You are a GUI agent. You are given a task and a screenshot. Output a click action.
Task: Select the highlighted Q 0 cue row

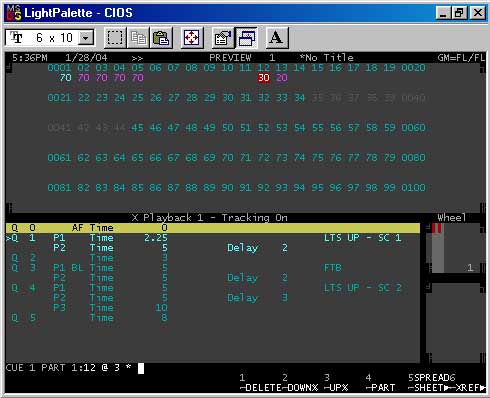(213, 228)
